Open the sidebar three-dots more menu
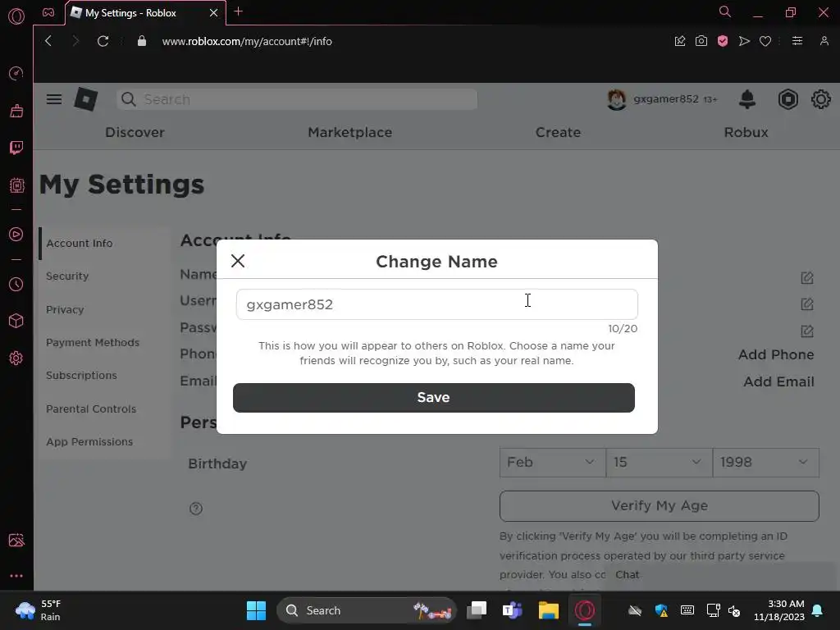 point(16,576)
